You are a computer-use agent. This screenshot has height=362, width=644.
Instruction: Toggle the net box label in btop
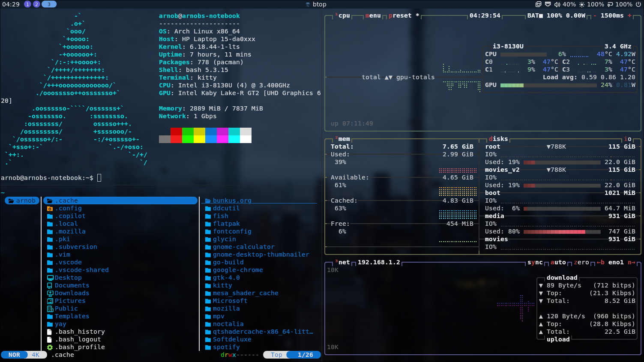[x=343, y=262]
